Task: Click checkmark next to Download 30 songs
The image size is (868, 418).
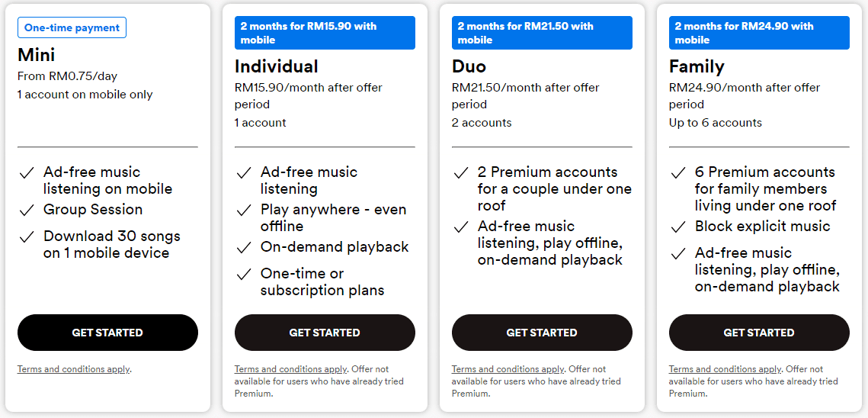Action: (x=27, y=236)
